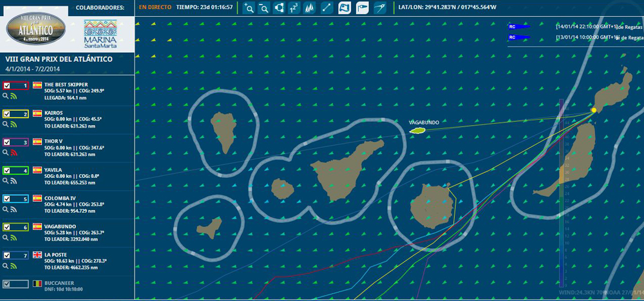Toggle the KAIROS boat checkbox
Image resolution: width=644 pixels, height=301 pixels.
pos(6,114)
